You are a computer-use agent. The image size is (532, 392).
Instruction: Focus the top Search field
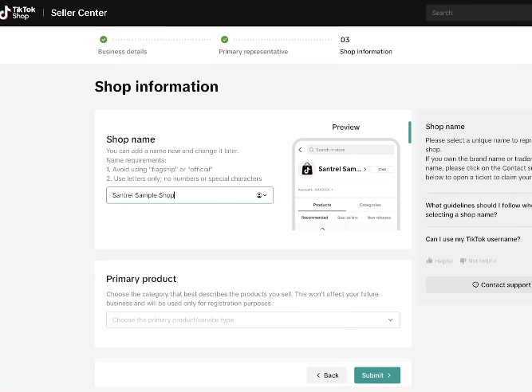coord(479,13)
